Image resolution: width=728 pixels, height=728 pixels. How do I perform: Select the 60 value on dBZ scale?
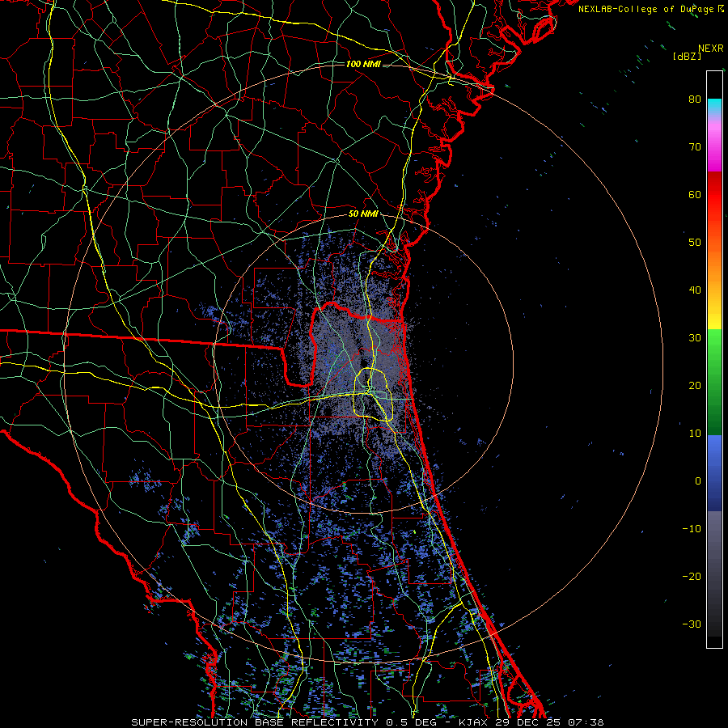click(x=695, y=195)
